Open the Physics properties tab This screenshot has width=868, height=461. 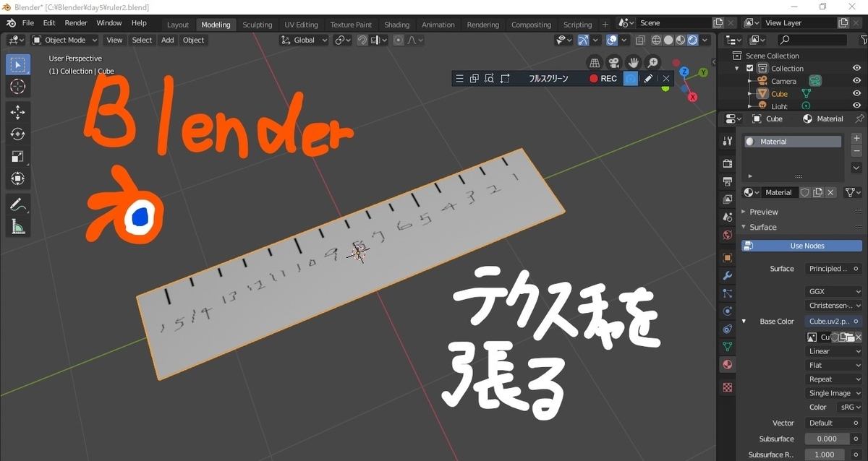728,311
